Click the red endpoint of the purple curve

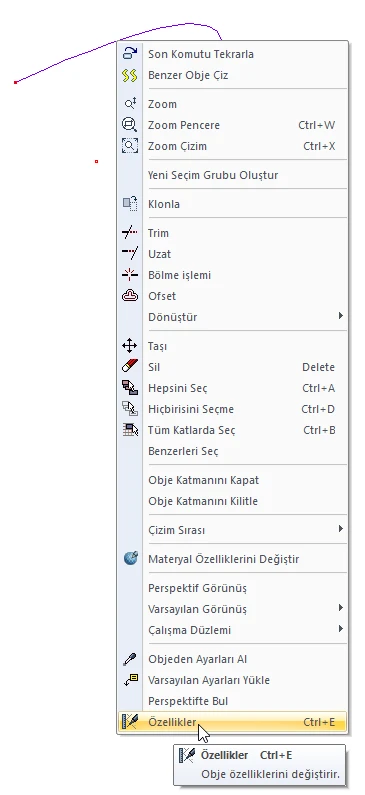[x=16, y=82]
